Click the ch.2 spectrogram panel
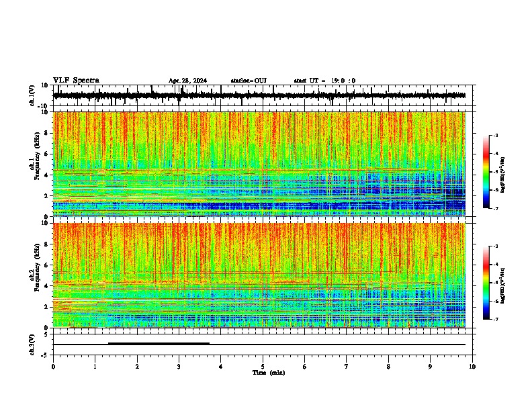This screenshot has width=532, height=411. (259, 275)
